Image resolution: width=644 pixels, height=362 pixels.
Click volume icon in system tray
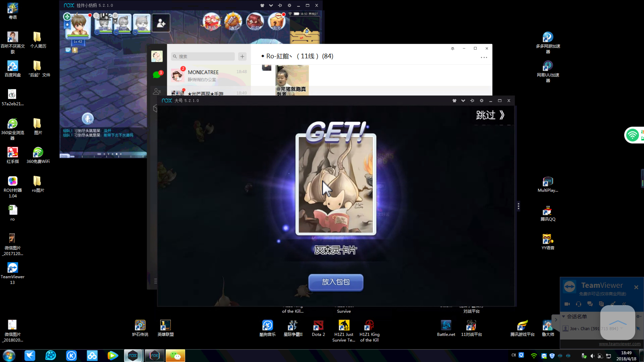(x=592, y=356)
